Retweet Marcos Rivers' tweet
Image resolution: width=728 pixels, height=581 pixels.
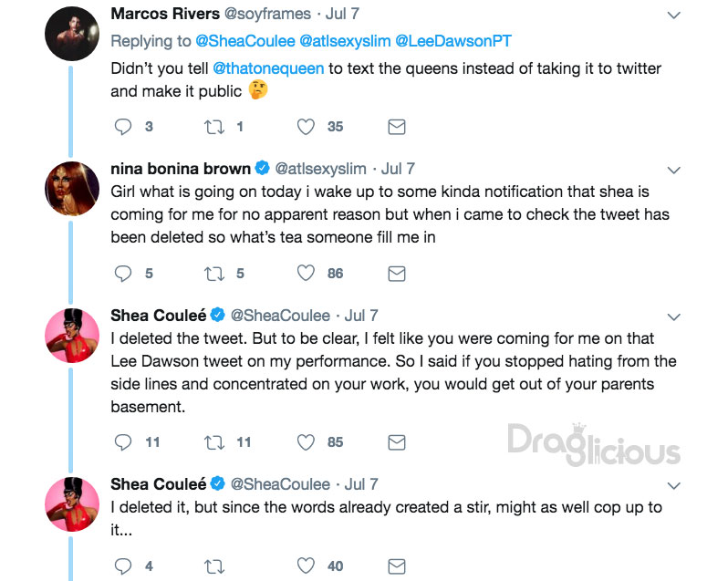pos(214,127)
